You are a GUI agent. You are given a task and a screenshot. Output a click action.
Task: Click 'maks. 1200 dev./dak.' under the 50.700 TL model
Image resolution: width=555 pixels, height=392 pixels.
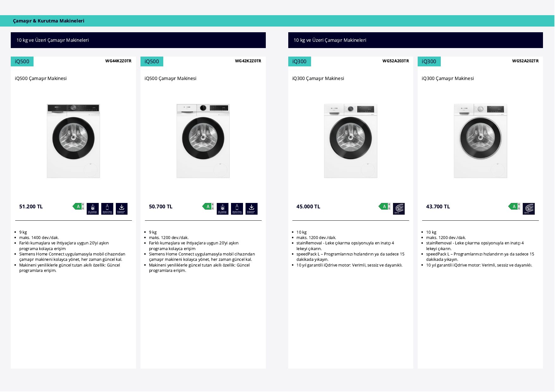pyautogui.click(x=169, y=238)
